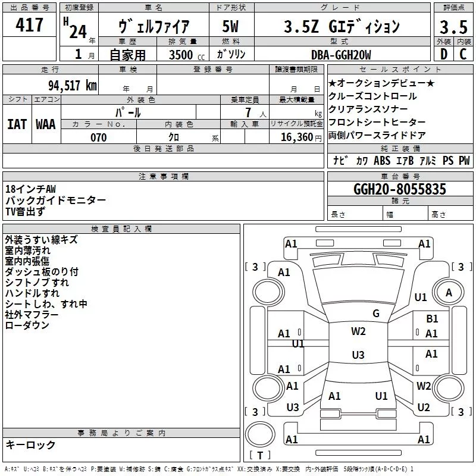The height and width of the screenshot is (476, 476).
Task: Click the exterior grade D cell
Action: [444, 54]
